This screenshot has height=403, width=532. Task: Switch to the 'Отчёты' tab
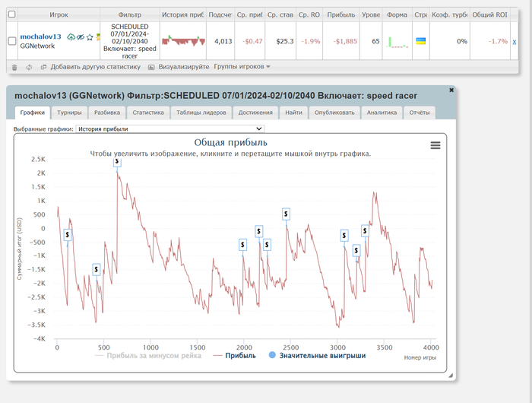pos(419,113)
